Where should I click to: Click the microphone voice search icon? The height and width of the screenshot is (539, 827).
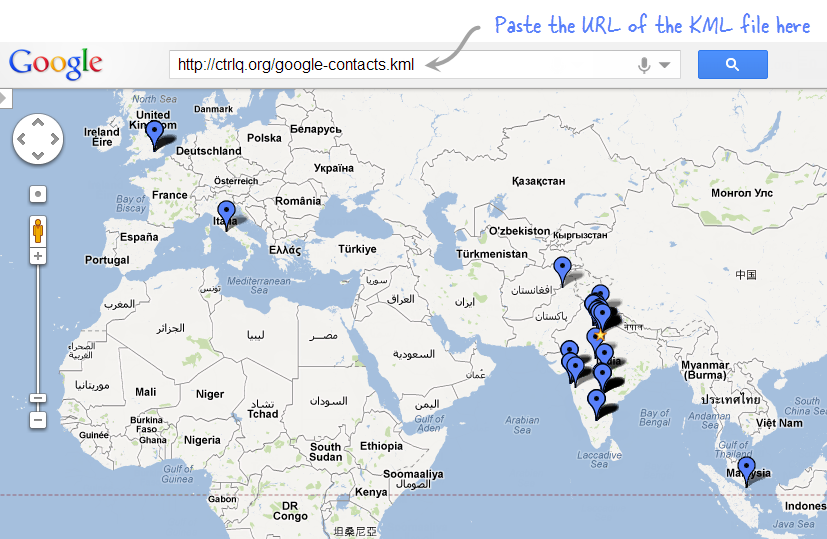coord(643,65)
